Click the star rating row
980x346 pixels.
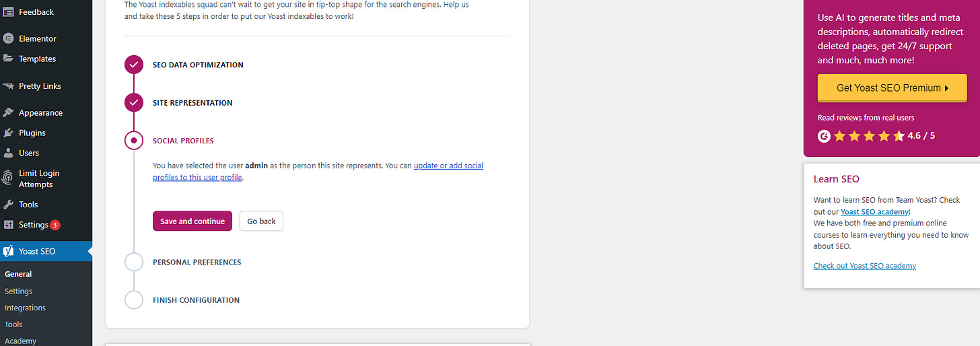tap(869, 136)
